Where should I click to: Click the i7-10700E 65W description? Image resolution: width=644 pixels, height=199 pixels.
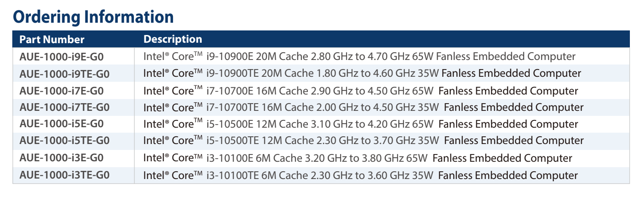(361, 91)
